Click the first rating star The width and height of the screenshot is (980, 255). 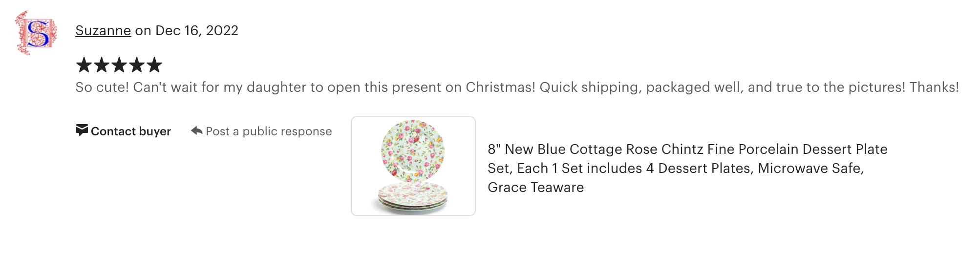[84, 64]
